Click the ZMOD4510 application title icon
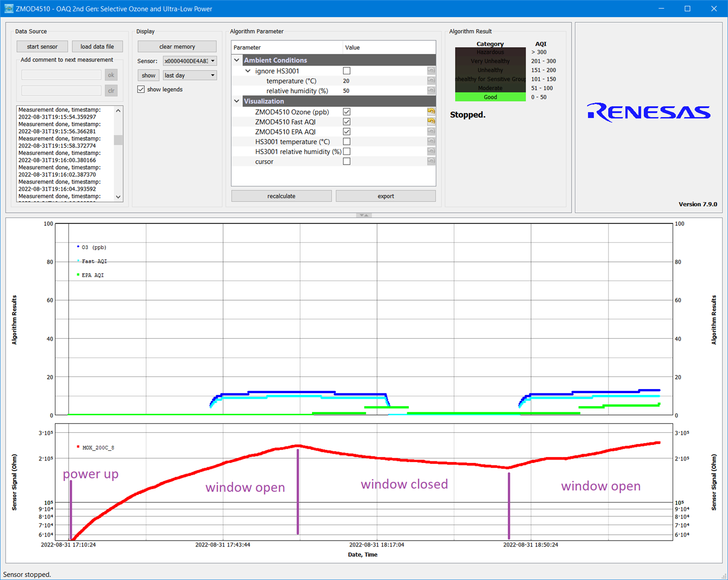Viewport: 728px width, 580px height. point(9,9)
